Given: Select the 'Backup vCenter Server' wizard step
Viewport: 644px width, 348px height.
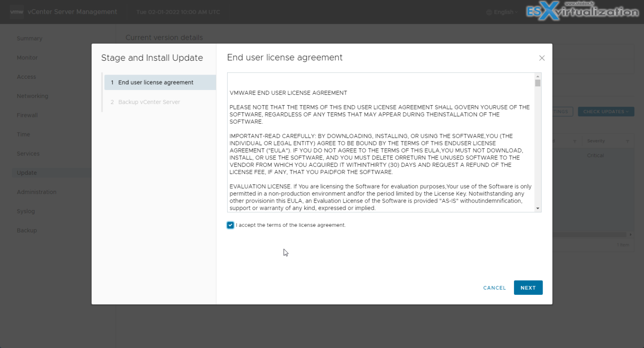Looking at the screenshot, I should (x=149, y=102).
